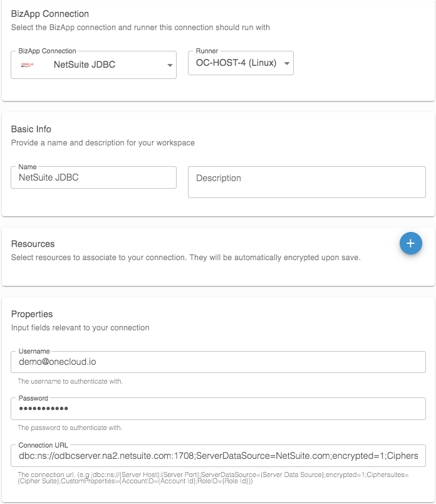The width and height of the screenshot is (436, 504).
Task: Click 'Provide a name and description for your workspace'
Action: pyautogui.click(x=103, y=143)
